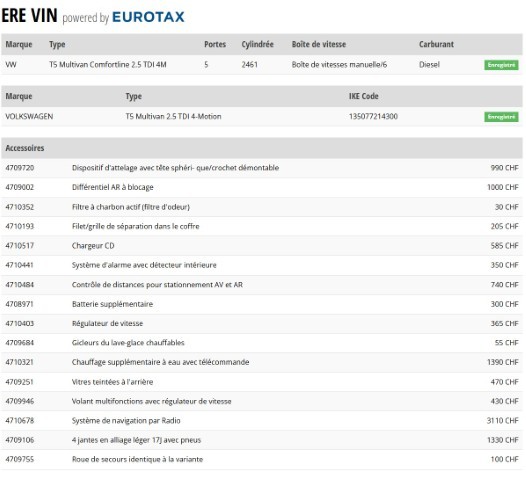Select the Régulateur de vitesse row
Image resolution: width=526 pixels, height=480 pixels.
point(262,323)
